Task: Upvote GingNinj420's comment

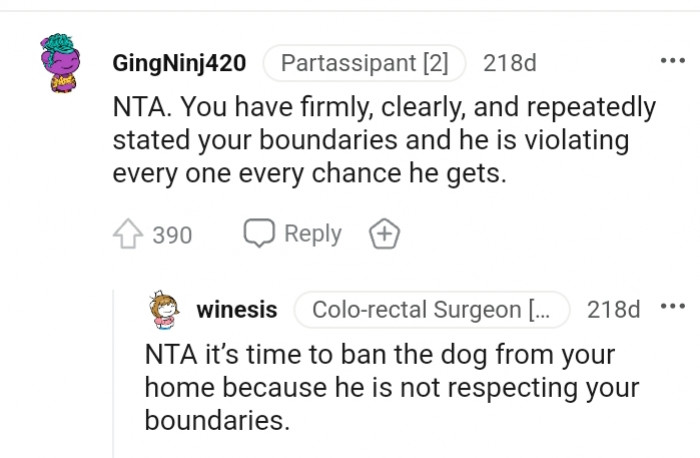Action: (x=127, y=235)
